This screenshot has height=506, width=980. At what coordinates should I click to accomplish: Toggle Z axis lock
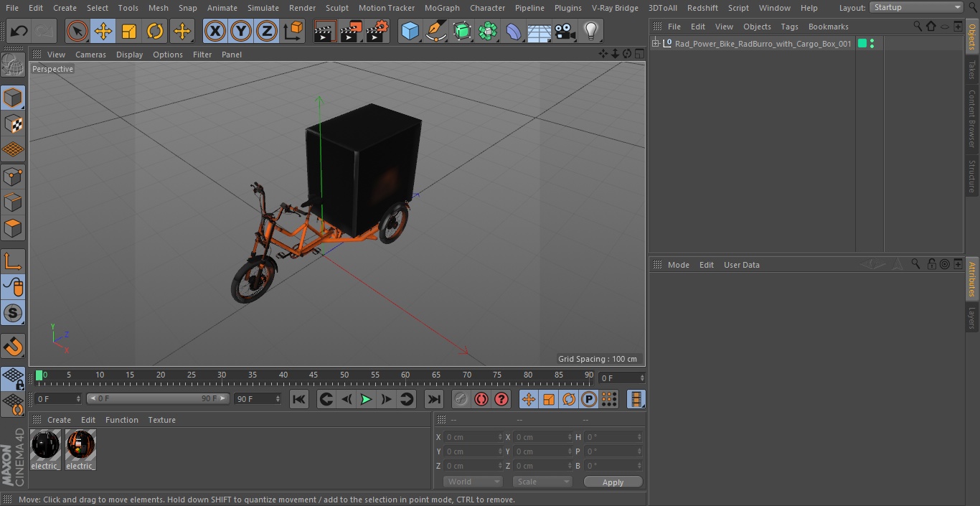267,32
